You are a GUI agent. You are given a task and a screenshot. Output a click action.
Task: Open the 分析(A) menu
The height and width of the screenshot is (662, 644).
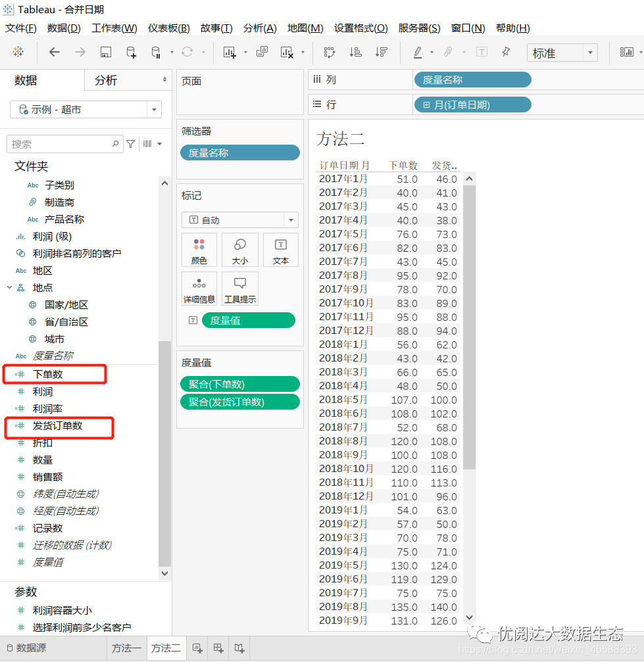pyautogui.click(x=260, y=28)
